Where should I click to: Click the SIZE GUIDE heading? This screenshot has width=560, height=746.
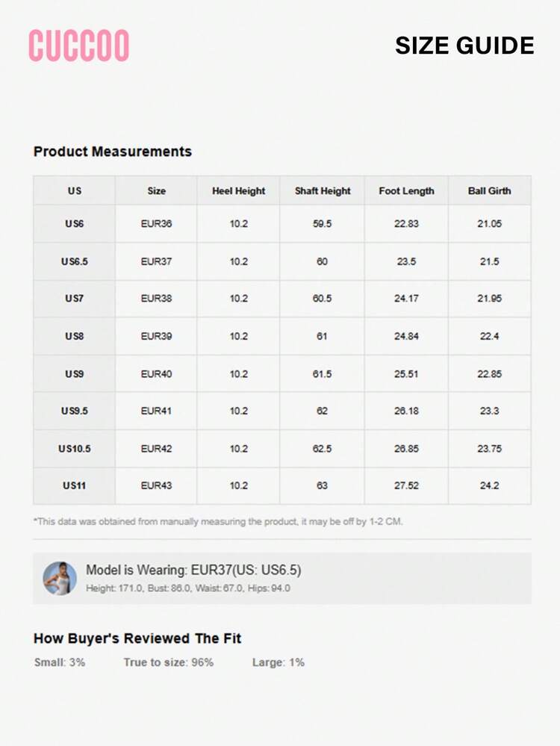[x=464, y=46]
